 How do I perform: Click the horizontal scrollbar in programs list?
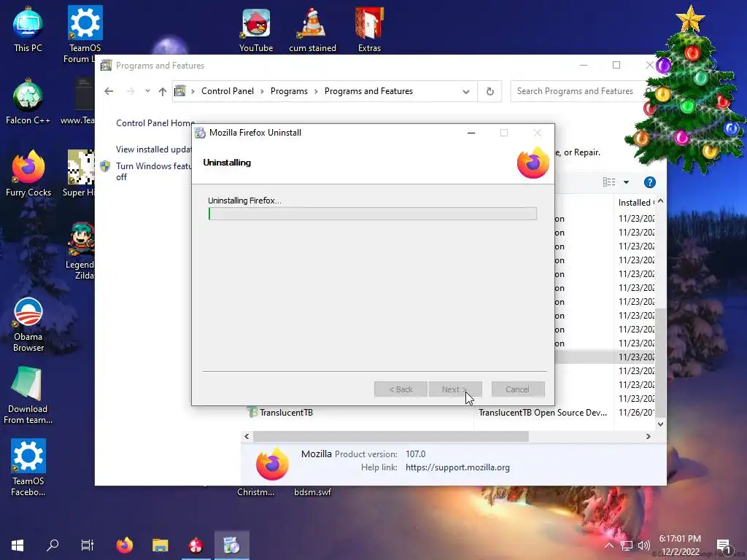(x=391, y=436)
